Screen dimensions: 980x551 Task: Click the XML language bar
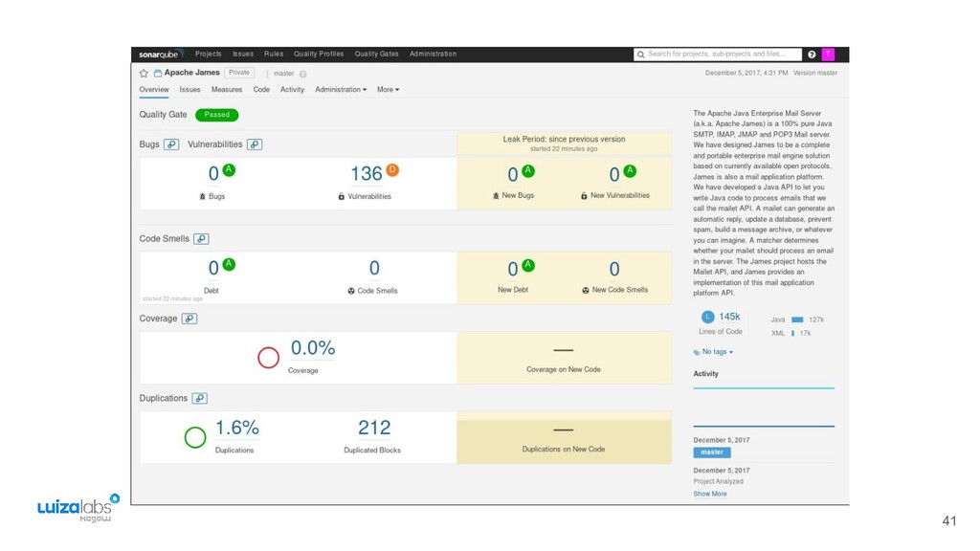pyautogui.click(x=793, y=334)
